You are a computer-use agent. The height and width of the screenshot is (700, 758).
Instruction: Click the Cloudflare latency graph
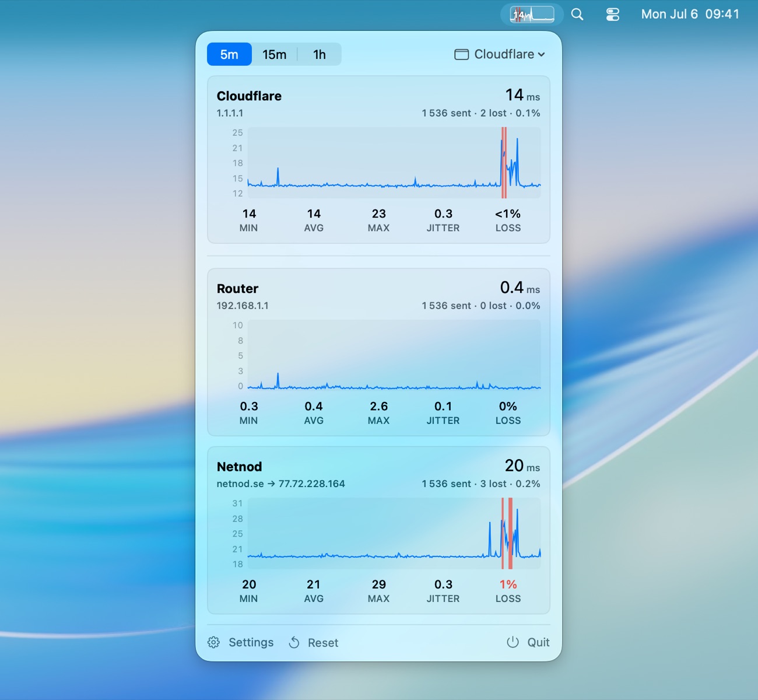point(394,163)
